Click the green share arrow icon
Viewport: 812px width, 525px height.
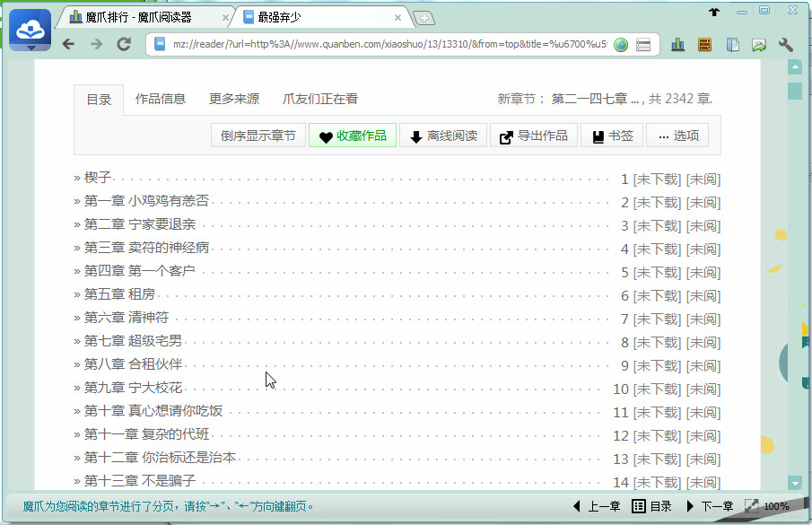click(758, 43)
